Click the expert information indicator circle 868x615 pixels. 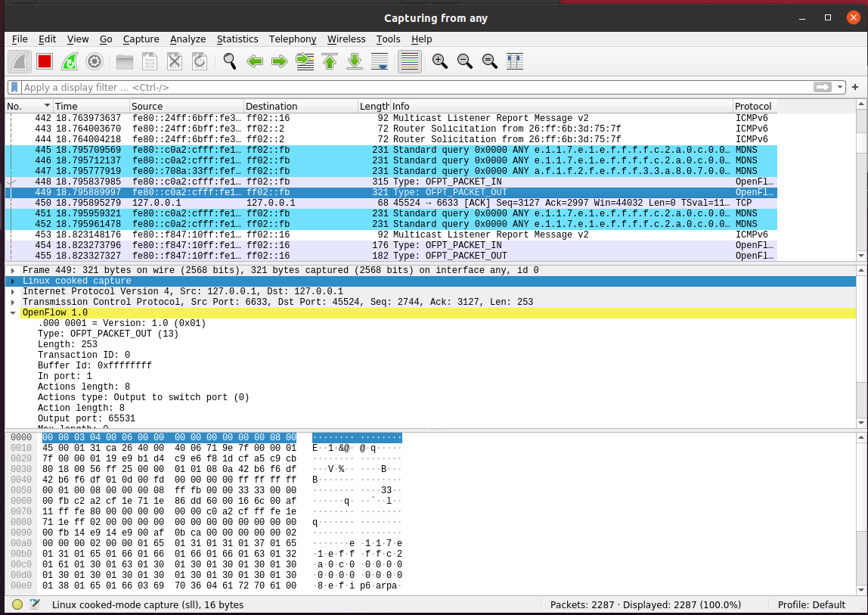(17, 604)
